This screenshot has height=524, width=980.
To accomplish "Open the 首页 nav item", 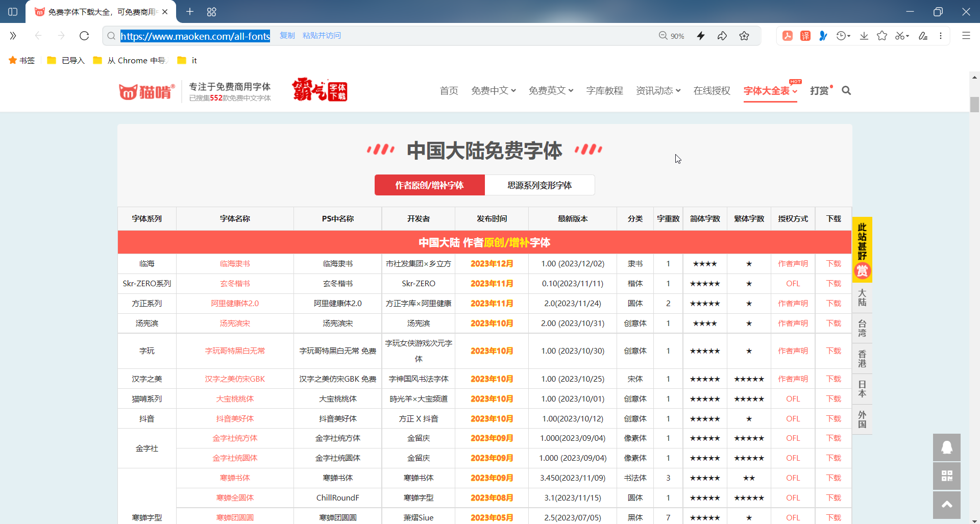I will point(449,90).
